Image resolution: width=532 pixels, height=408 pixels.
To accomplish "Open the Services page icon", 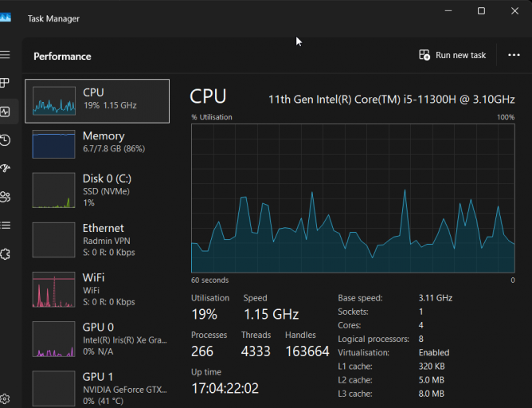I will pos(5,254).
